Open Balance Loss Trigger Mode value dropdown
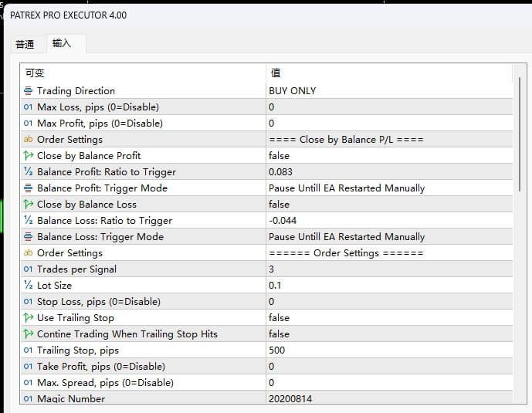The height and width of the screenshot is (413, 532). (x=389, y=237)
